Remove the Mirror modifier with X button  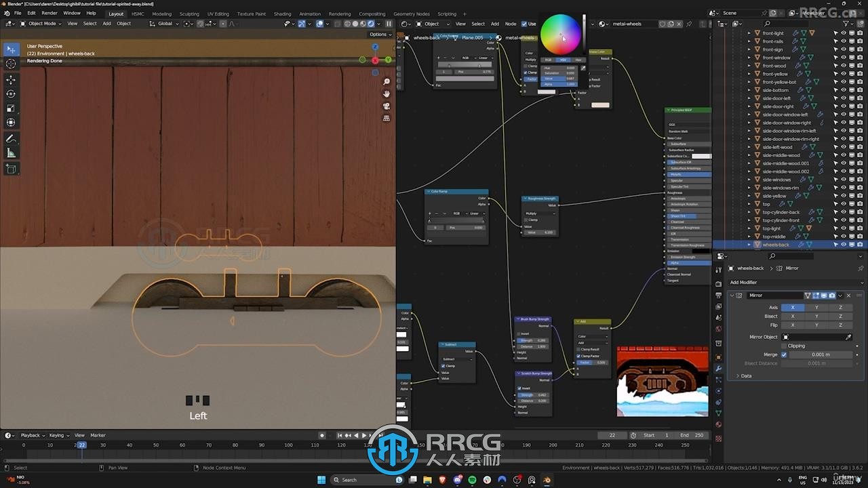848,296
